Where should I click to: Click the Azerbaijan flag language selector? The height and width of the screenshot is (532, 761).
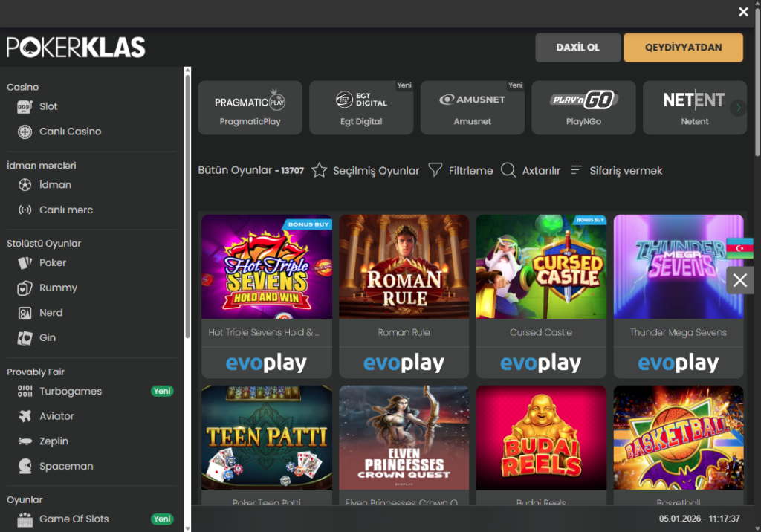pos(739,249)
